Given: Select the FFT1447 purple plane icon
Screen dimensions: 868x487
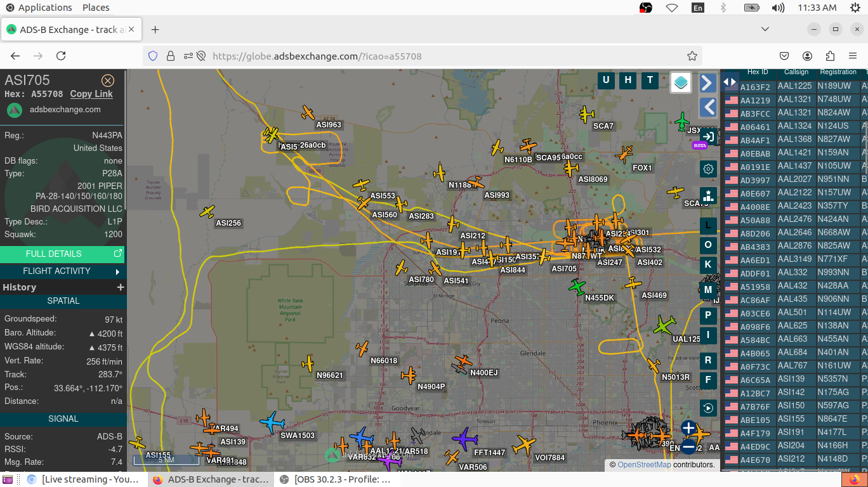Looking at the screenshot, I should 464,438.
